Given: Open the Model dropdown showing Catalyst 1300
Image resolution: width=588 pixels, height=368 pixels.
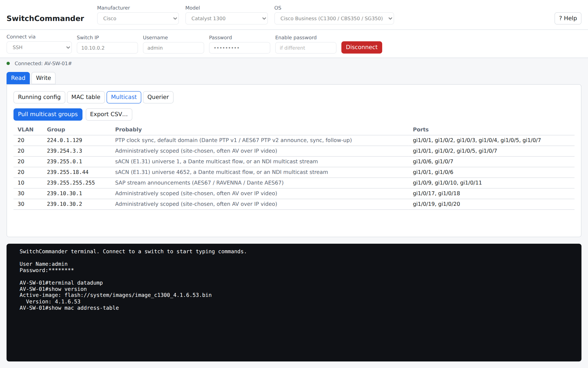Looking at the screenshot, I should coord(226,18).
